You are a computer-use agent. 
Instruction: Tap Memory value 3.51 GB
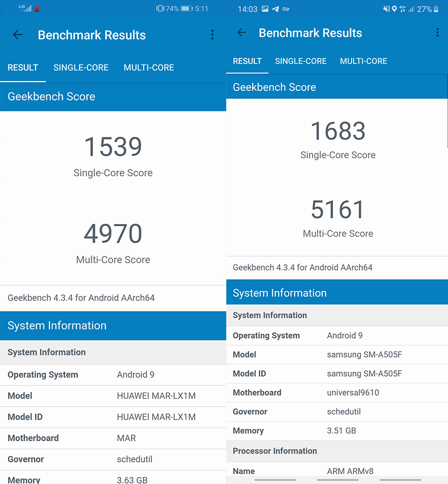point(342,431)
